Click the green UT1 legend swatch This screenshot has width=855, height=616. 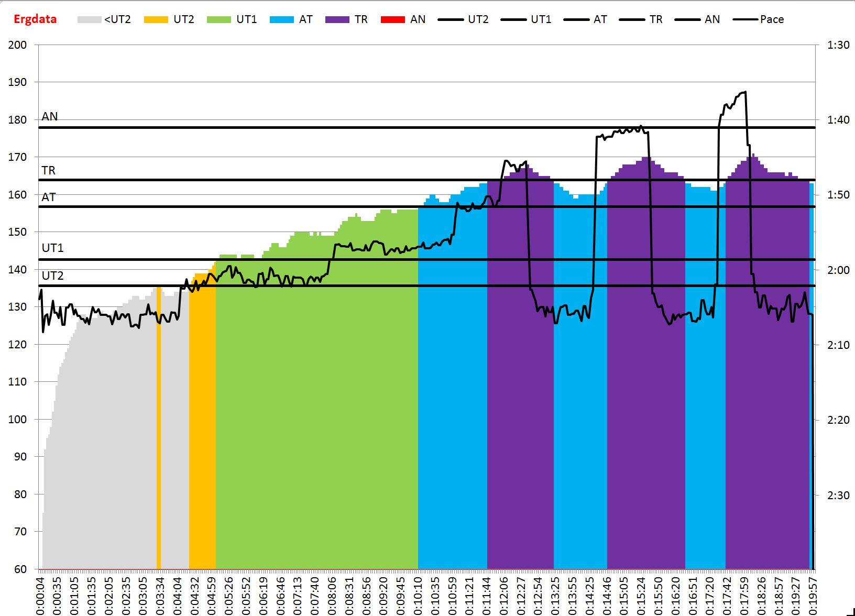pyautogui.click(x=218, y=20)
